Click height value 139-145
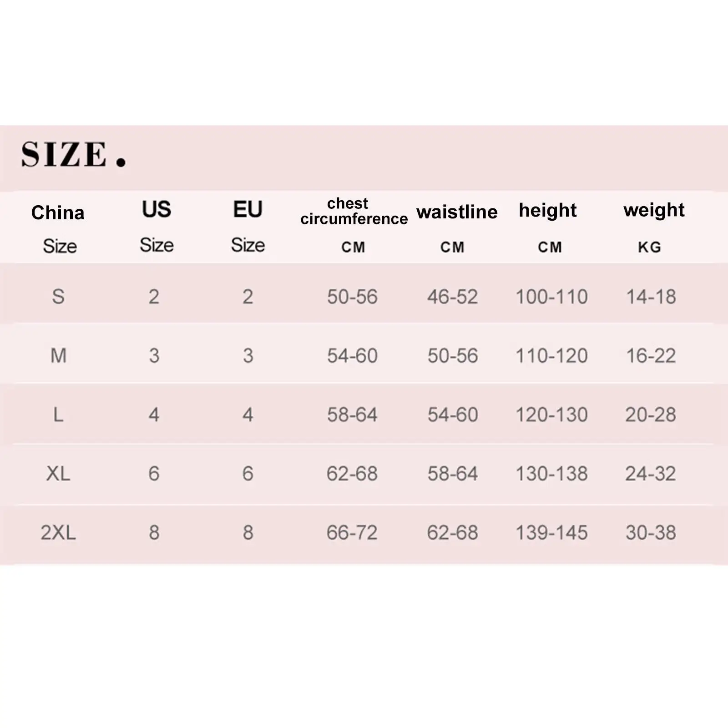728x728 pixels. 551,532
